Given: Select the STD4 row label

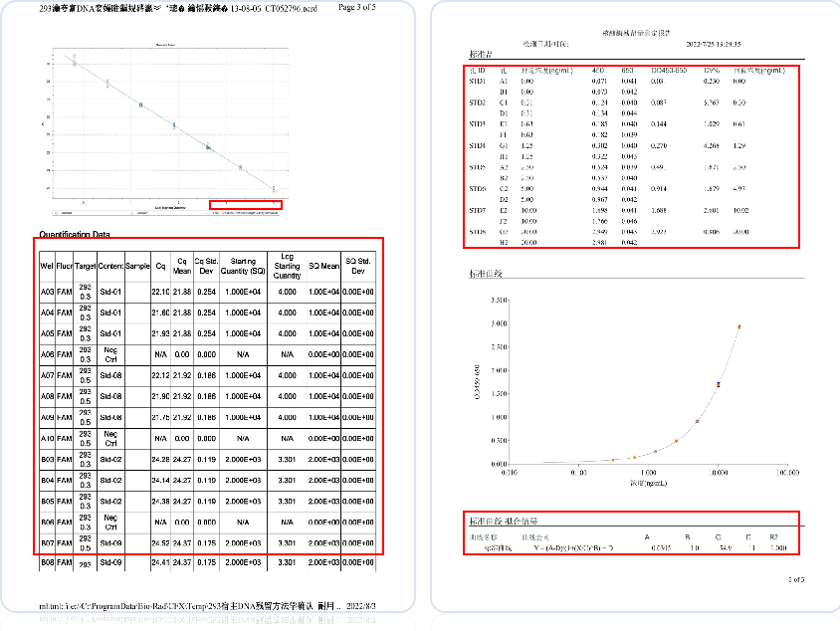Looking at the screenshot, I should (478, 145).
